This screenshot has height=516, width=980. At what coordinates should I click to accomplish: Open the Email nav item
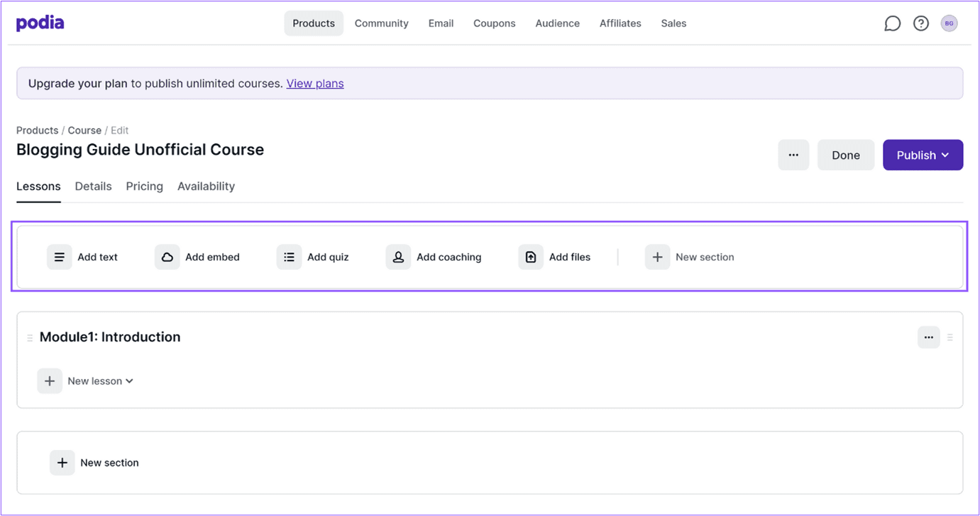click(x=441, y=23)
